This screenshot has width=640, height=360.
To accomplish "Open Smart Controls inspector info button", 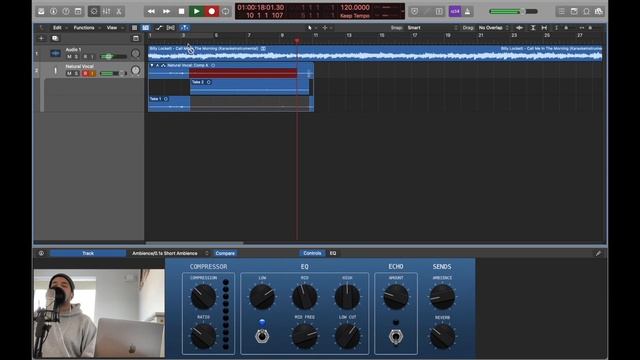I will coord(41,253).
